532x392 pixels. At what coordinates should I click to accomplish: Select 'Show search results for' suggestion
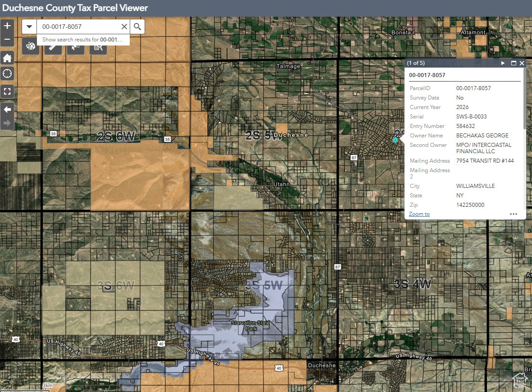pos(82,40)
